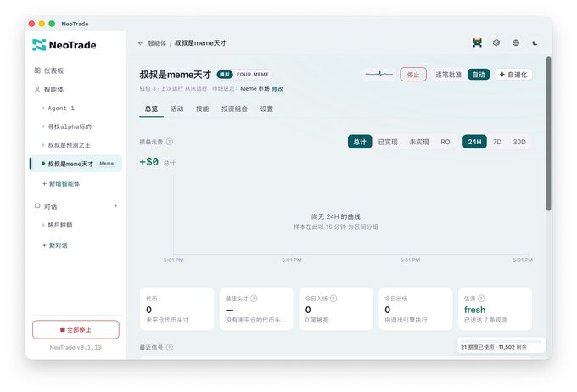Click the help icon beside 最佳头寸
The height and width of the screenshot is (392, 577).
tap(254, 299)
